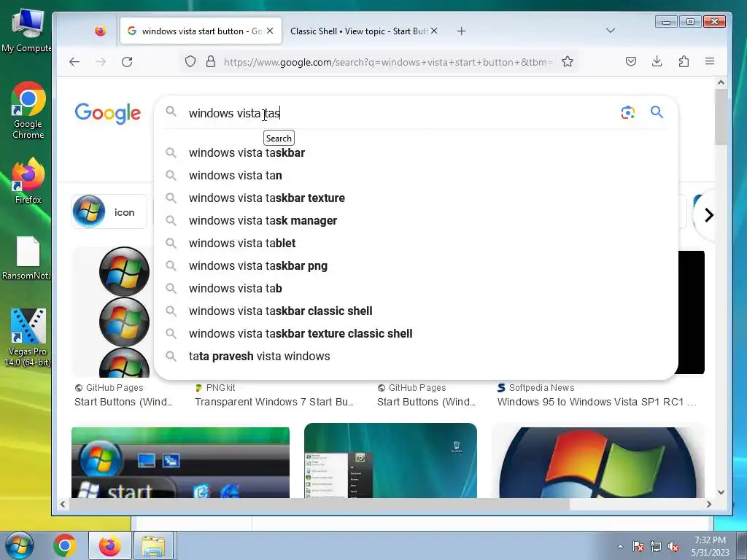Select the My Computer desktop icon

(x=26, y=31)
